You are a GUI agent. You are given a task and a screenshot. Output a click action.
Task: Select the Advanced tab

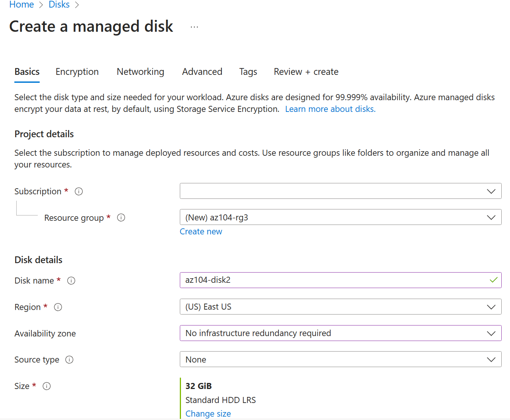[202, 72]
